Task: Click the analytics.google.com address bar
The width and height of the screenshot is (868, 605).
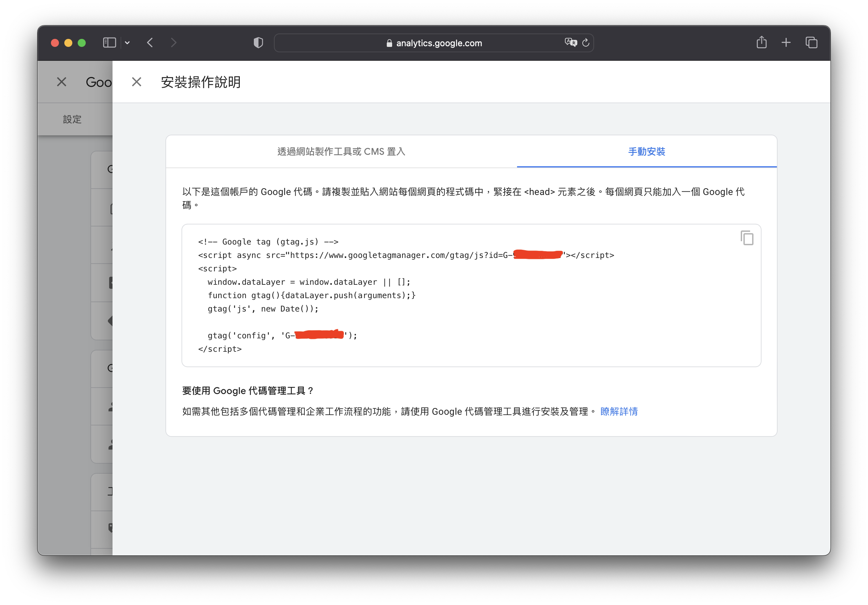Action: [x=434, y=43]
